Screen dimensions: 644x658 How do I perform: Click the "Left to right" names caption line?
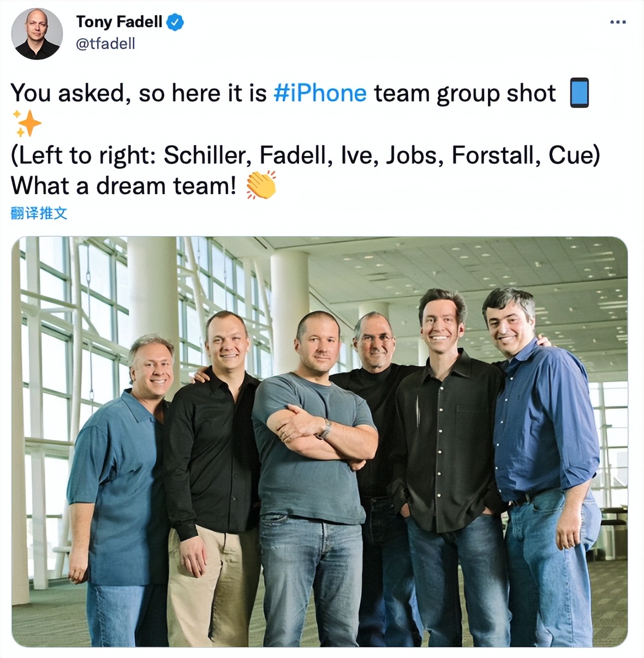tap(306, 155)
